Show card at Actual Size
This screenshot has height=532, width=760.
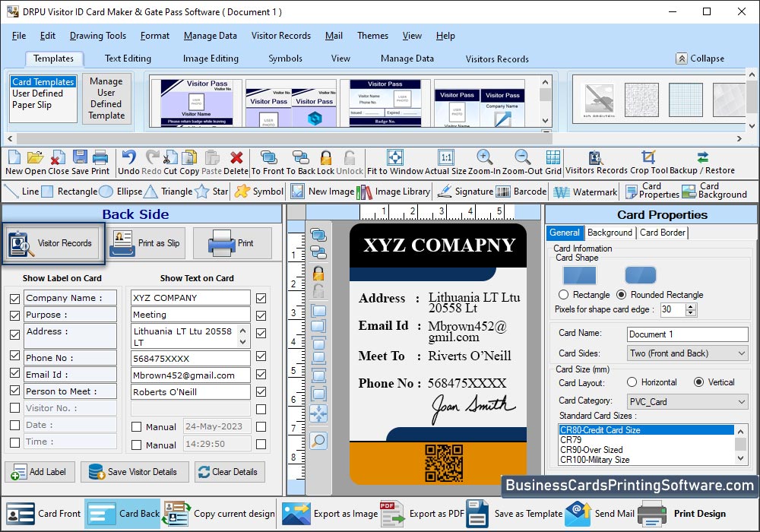[445, 163]
